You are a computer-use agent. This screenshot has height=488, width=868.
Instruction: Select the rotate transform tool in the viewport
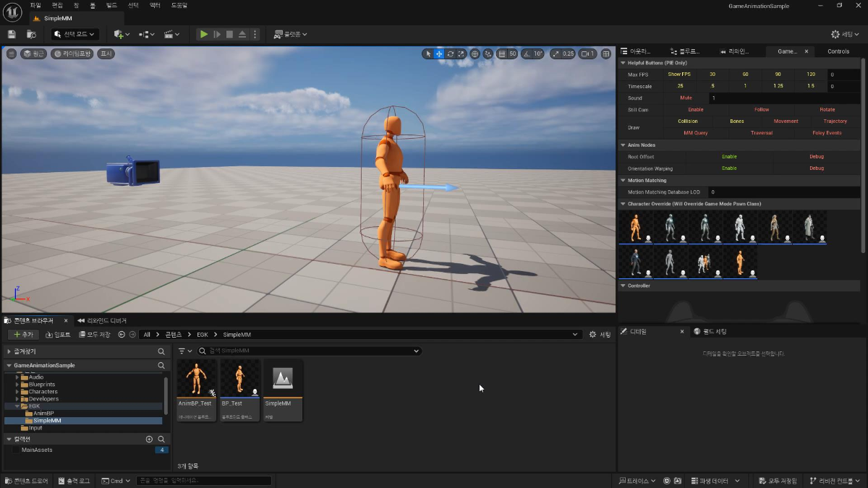coord(450,53)
